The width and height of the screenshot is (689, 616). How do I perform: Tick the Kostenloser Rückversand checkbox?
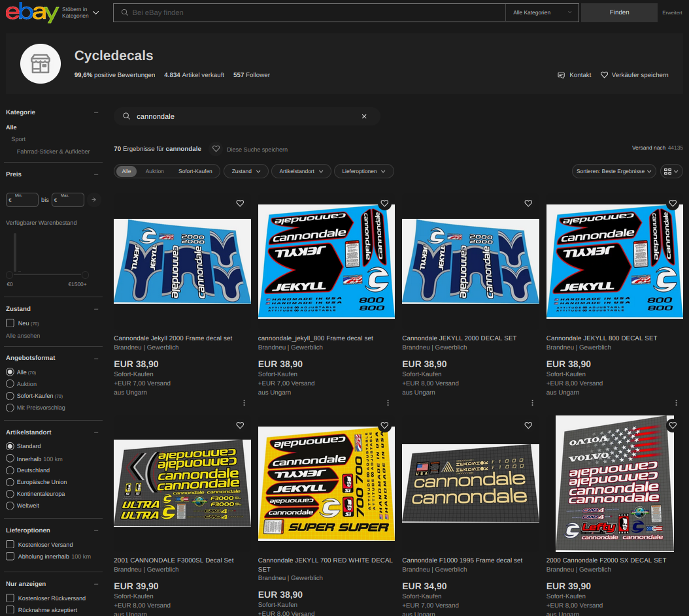click(x=10, y=598)
